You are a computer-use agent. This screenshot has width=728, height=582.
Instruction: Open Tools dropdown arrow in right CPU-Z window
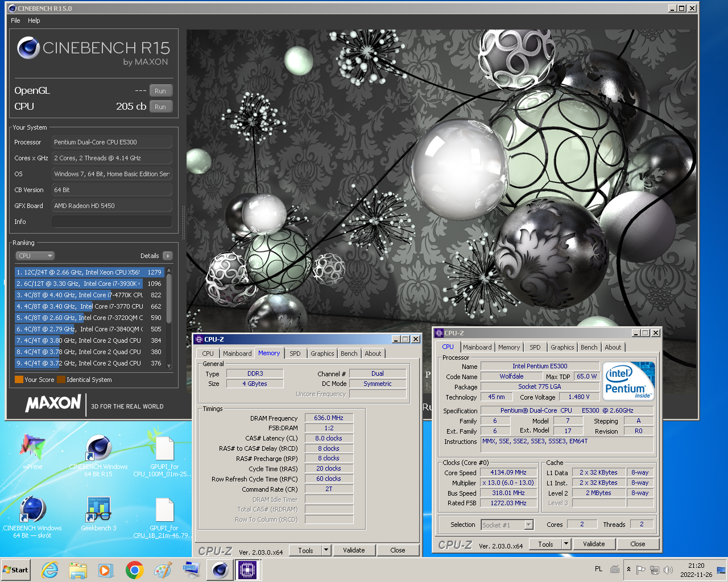[566, 544]
